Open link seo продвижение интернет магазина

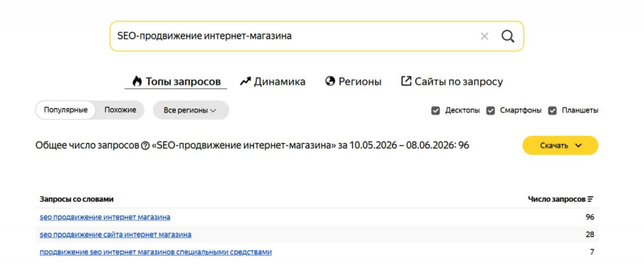click(105, 217)
